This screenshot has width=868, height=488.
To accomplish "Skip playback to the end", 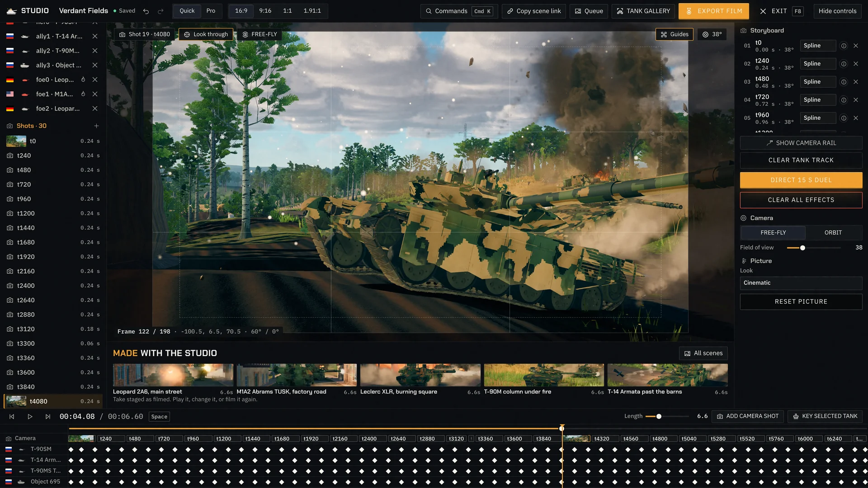I will pos(48,417).
